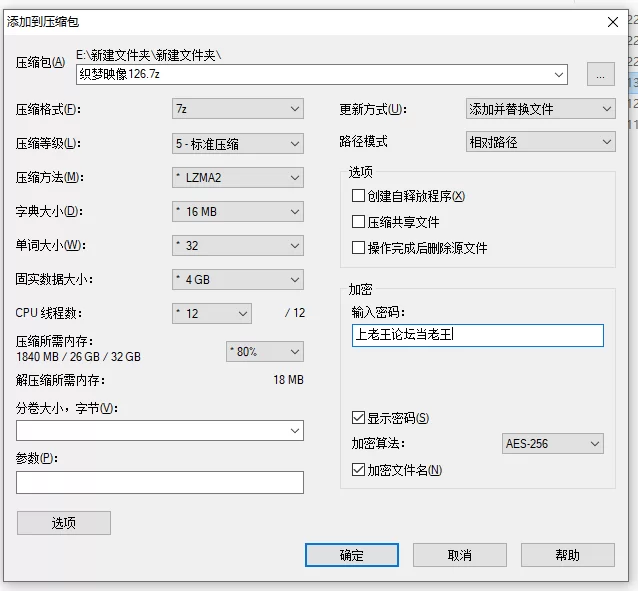
Task: Expand the update mode (更新方式) dropdown
Action: (x=540, y=108)
